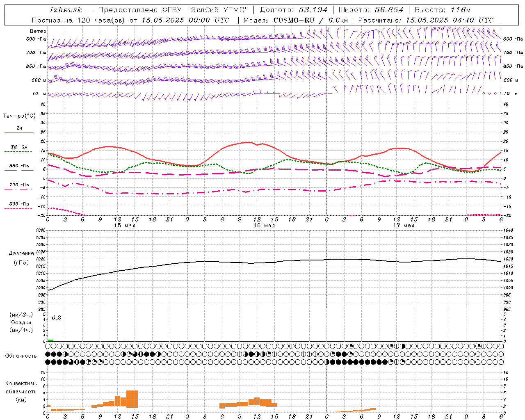Image resolution: width=525 pixels, height=420 pixels.
Task: Select the (км) unit under convective cloud label
Action: (x=21, y=399)
